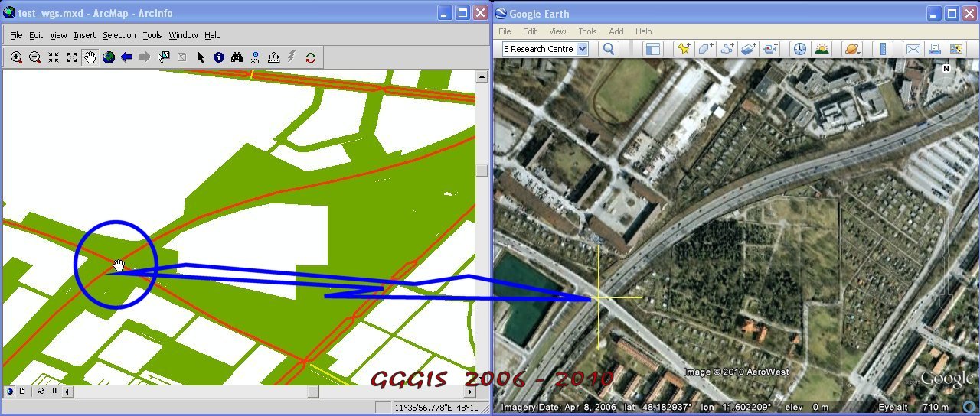
Task: Click the Fixed Zoom In icon
Action: (54, 57)
